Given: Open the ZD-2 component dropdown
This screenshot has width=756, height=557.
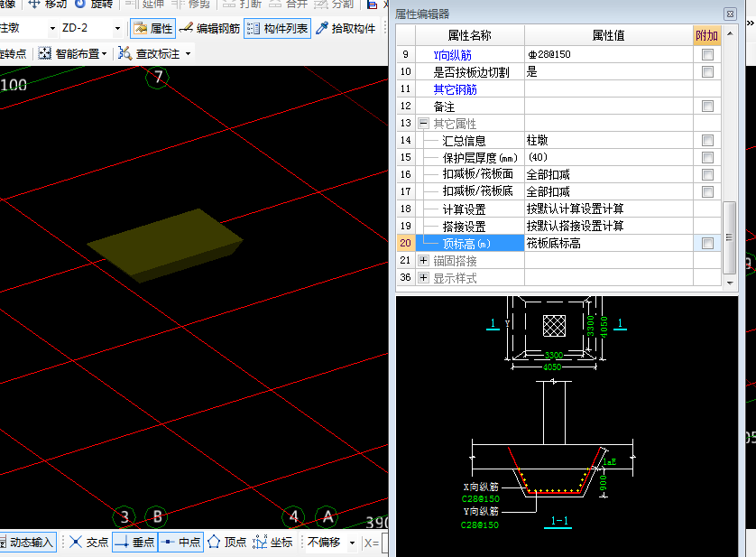Looking at the screenshot, I should point(117,29).
